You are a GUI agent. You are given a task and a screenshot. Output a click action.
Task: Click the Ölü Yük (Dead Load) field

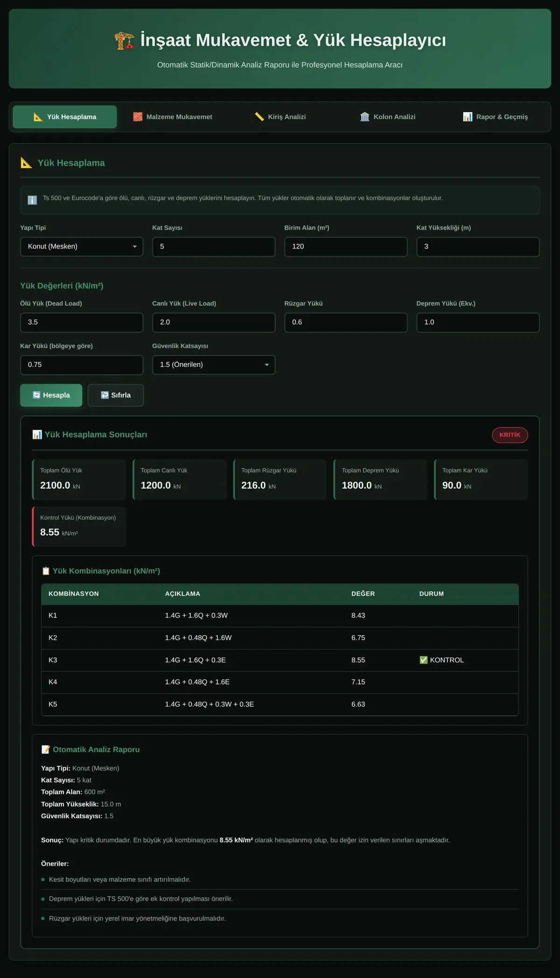(82, 322)
